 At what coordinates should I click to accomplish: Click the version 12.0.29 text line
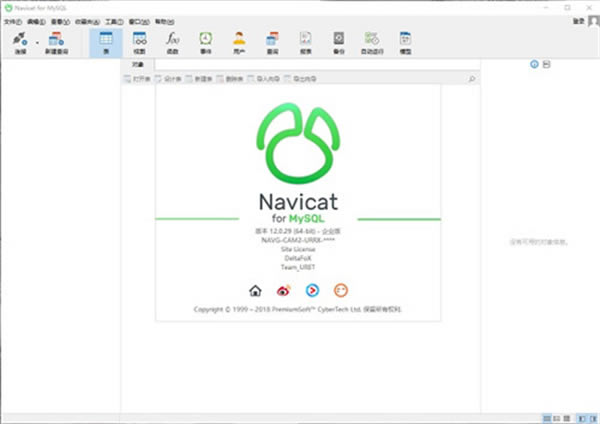(x=298, y=231)
